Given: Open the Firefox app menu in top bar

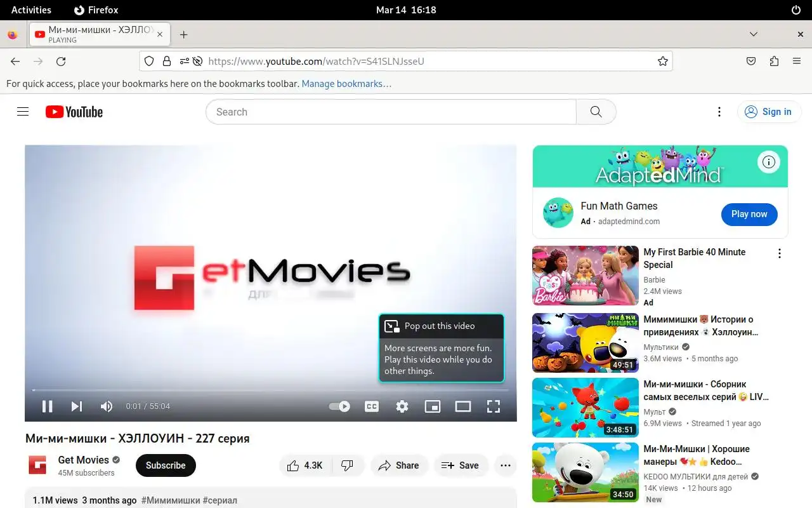Looking at the screenshot, I should coord(96,10).
